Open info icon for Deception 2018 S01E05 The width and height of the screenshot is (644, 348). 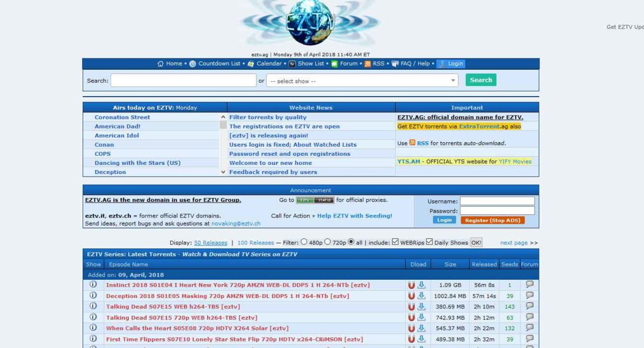tap(93, 295)
